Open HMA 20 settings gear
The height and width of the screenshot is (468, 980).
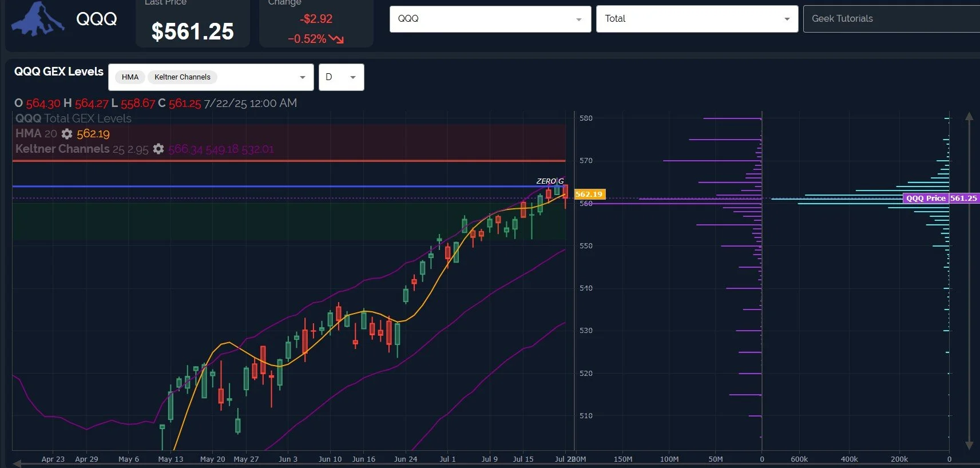pyautogui.click(x=67, y=134)
